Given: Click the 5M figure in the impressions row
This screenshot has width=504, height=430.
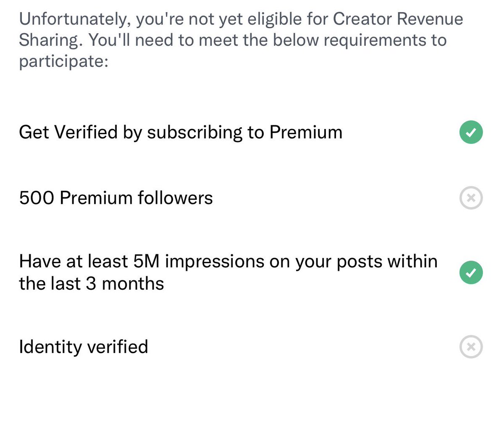Looking at the screenshot, I should 147,261.
